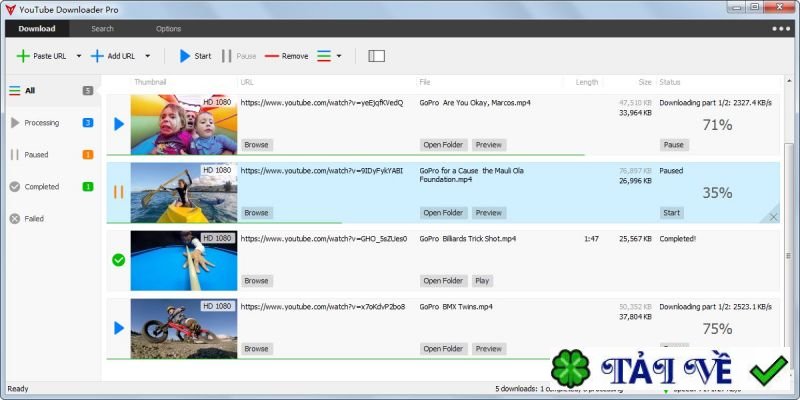Click the File column header
This screenshot has width=800, height=400.
424,82
